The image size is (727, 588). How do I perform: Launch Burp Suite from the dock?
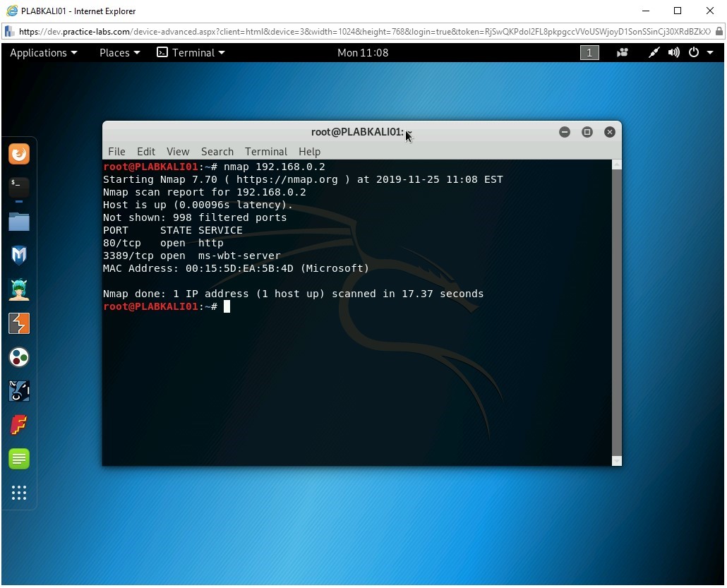pyautogui.click(x=19, y=323)
